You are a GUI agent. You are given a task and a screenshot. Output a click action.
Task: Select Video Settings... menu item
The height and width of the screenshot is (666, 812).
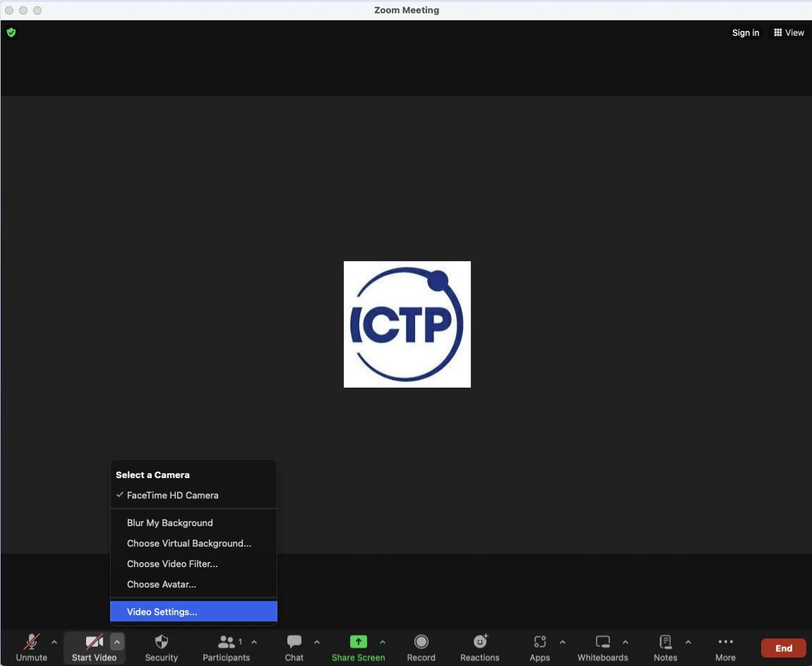pyautogui.click(x=162, y=611)
